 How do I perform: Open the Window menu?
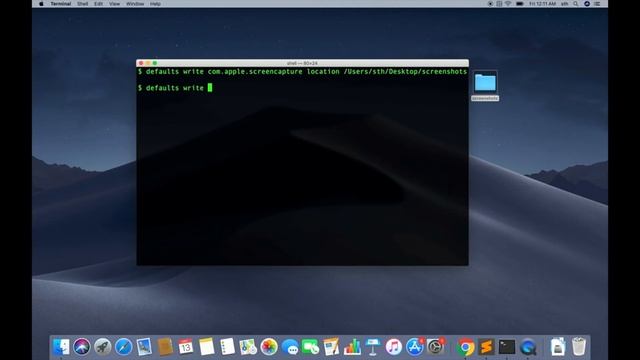point(135,4)
